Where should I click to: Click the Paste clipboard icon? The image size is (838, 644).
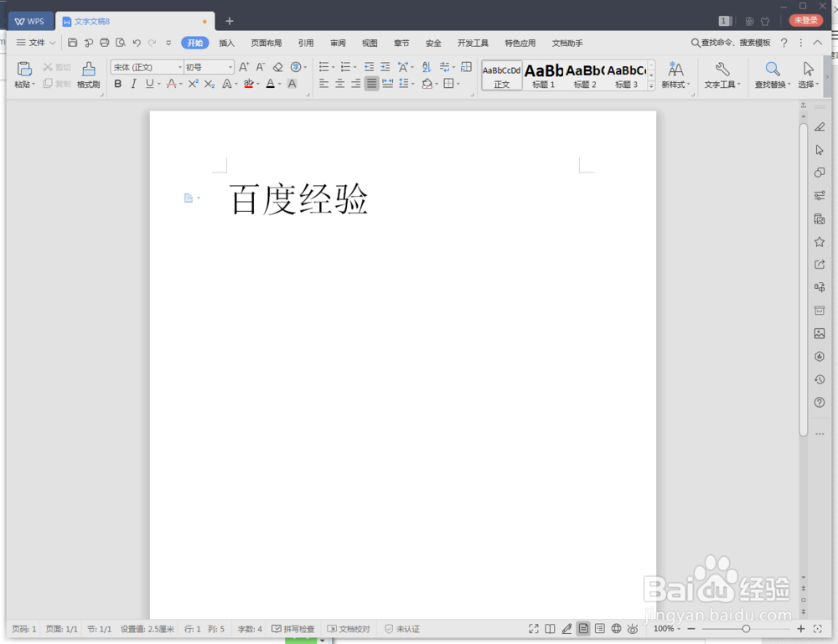(24, 70)
